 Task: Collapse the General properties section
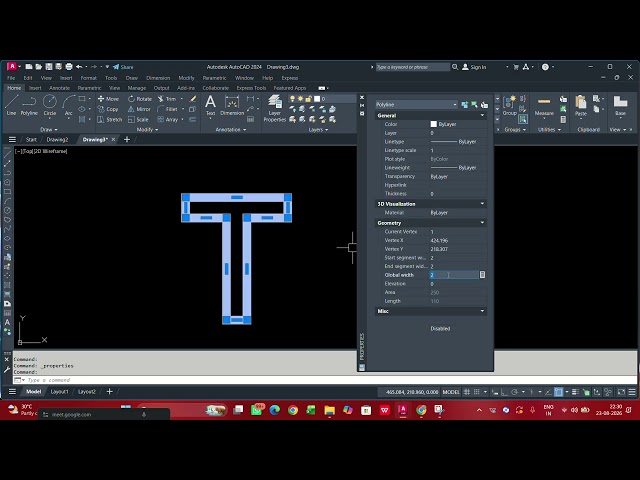[x=482, y=116]
